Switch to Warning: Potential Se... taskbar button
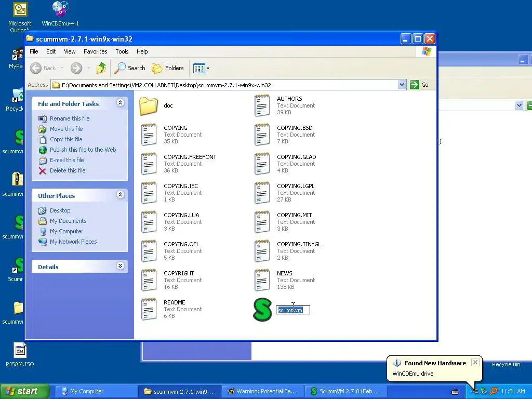 coord(262,392)
